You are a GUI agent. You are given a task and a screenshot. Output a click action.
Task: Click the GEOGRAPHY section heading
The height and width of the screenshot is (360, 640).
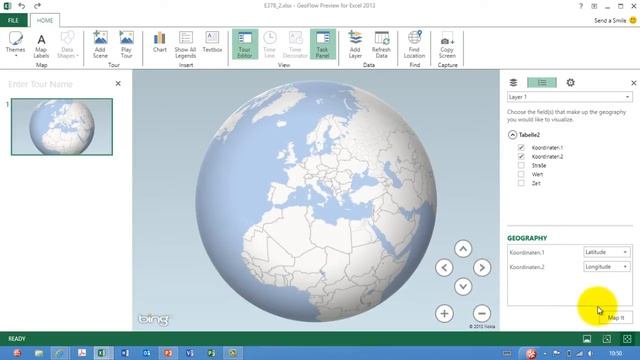527,238
